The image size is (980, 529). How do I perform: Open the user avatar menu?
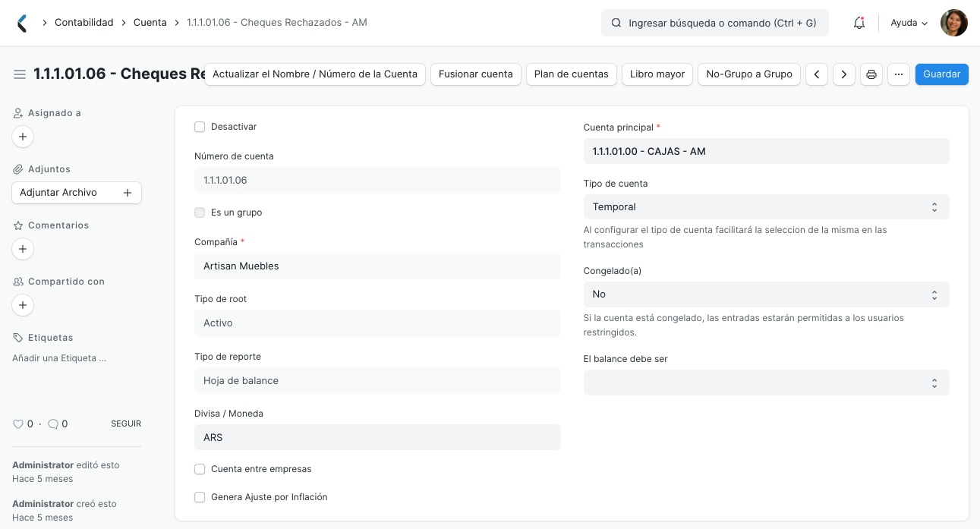(x=954, y=23)
